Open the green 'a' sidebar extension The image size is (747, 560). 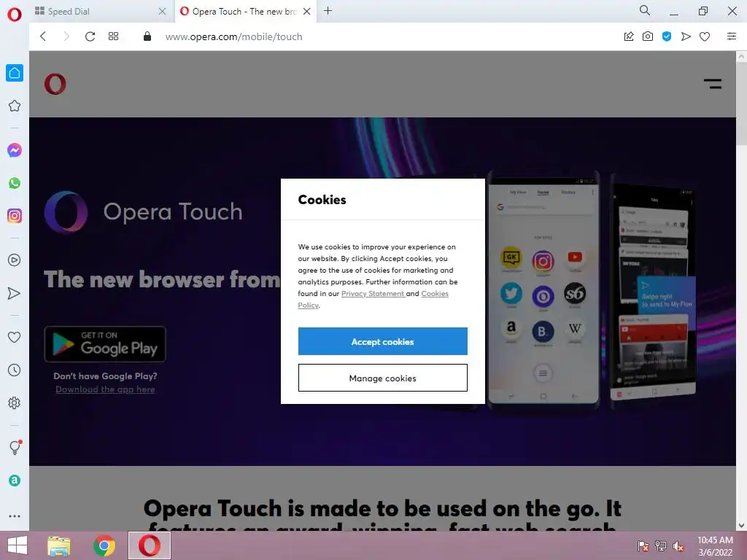tap(15, 481)
